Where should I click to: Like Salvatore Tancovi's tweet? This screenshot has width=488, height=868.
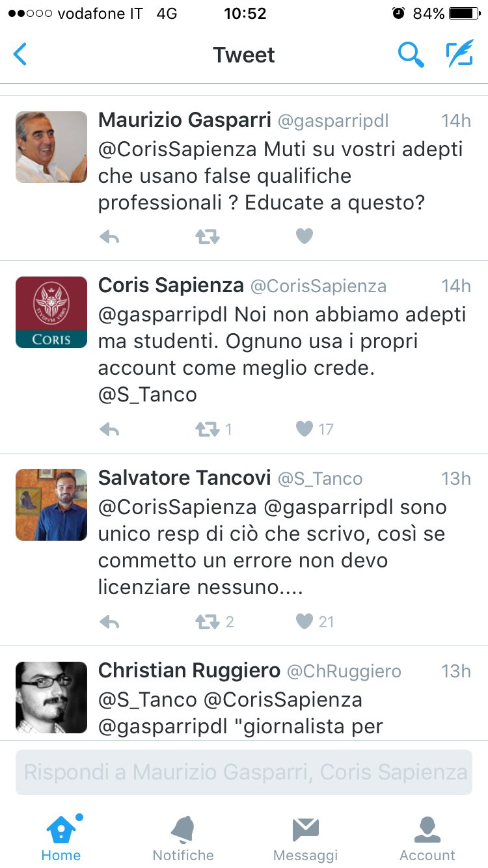(x=305, y=622)
